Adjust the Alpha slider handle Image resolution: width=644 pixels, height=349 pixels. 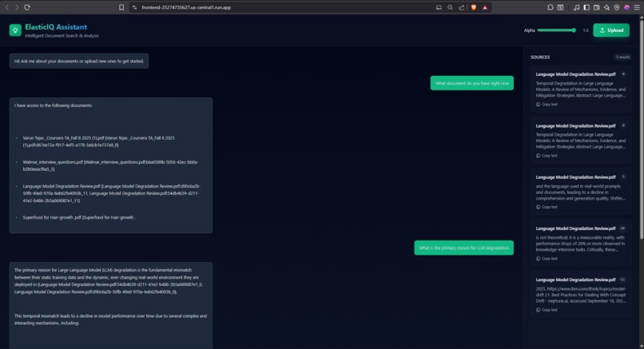(574, 30)
